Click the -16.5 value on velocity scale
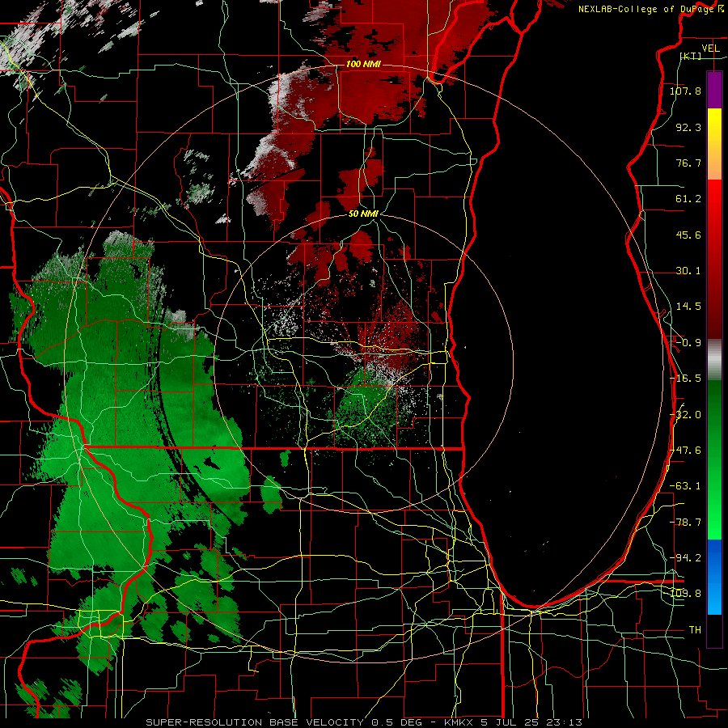The image size is (728, 728). point(685,379)
